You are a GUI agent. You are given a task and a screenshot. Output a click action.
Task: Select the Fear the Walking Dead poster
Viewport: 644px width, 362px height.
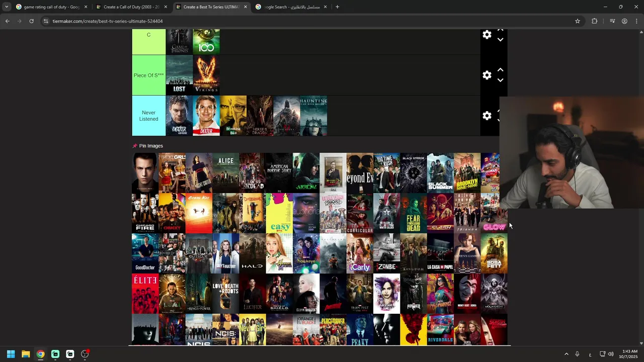(413, 213)
